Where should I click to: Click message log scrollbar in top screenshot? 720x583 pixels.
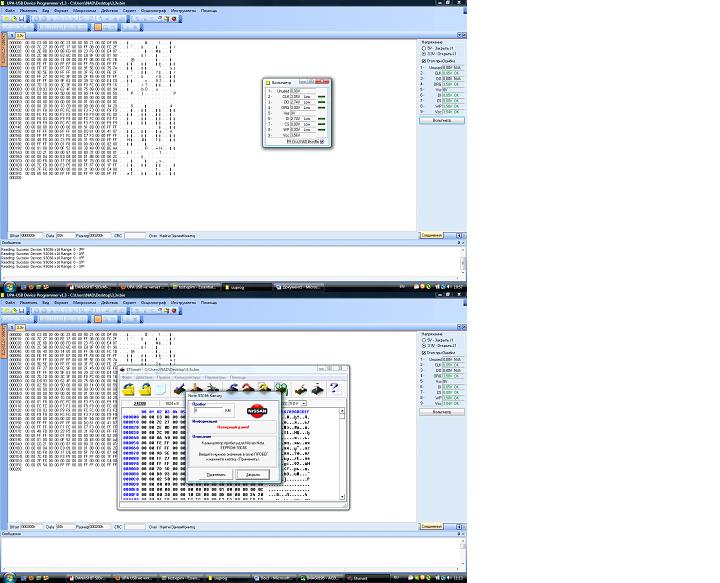(x=463, y=263)
